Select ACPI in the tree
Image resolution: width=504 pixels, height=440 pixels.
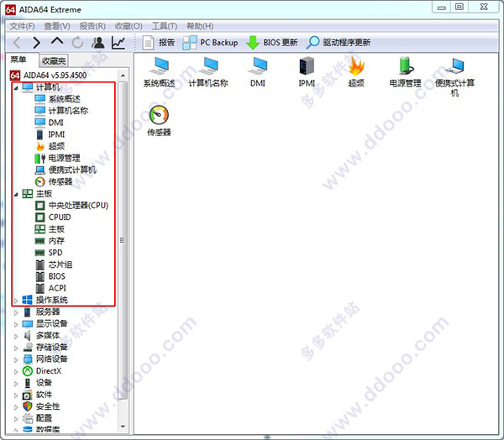pos(50,288)
